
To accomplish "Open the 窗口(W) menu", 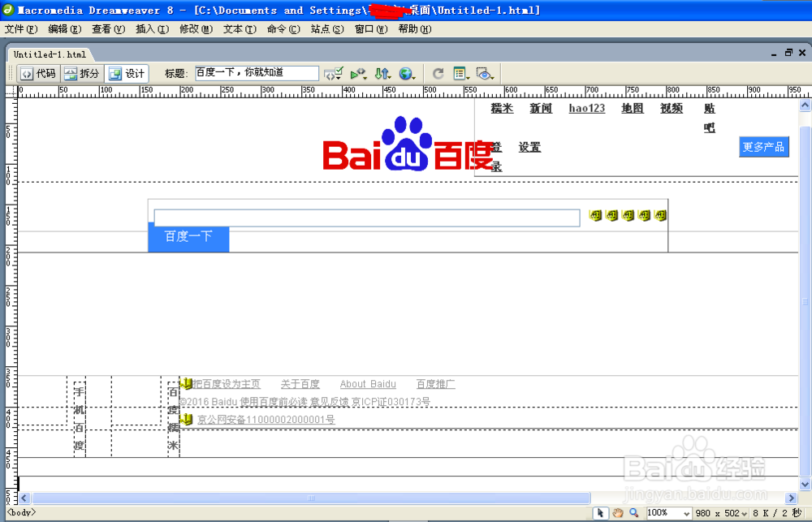I will pyautogui.click(x=371, y=29).
